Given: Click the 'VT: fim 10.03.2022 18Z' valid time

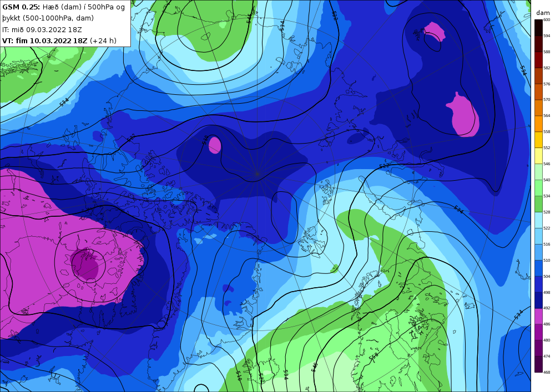Looking at the screenshot, I should point(44,40).
